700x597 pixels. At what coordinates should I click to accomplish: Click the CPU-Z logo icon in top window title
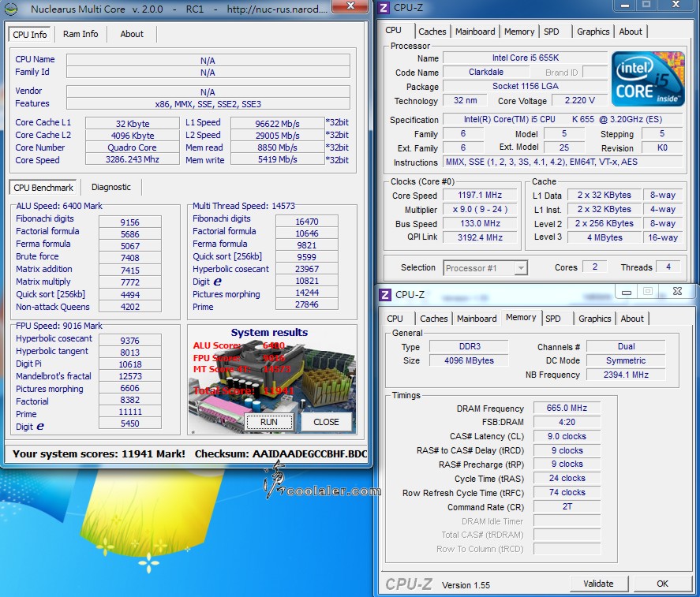pos(384,8)
